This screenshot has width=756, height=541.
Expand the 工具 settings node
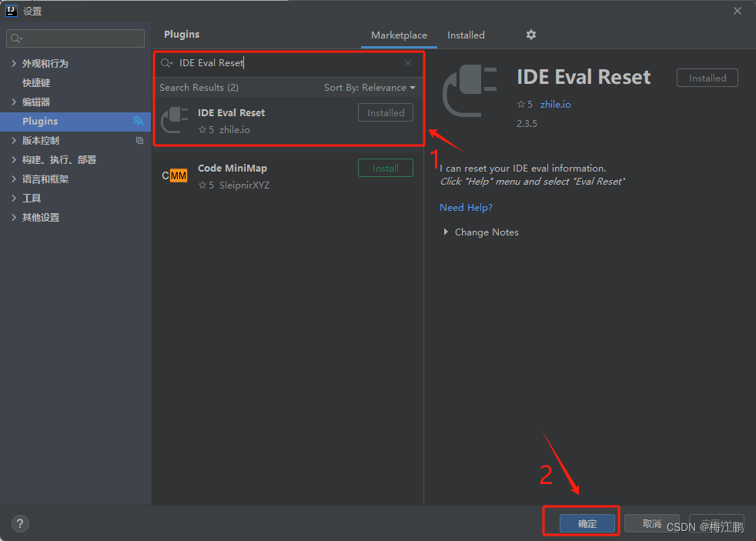tap(14, 198)
